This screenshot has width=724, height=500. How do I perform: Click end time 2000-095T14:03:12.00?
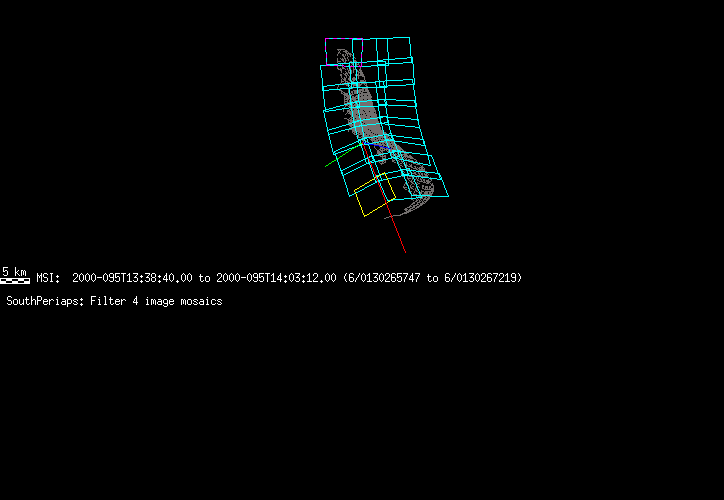(276, 278)
